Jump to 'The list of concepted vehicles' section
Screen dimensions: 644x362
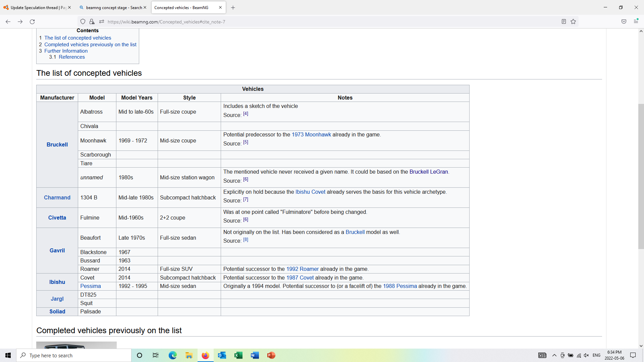[x=77, y=38]
